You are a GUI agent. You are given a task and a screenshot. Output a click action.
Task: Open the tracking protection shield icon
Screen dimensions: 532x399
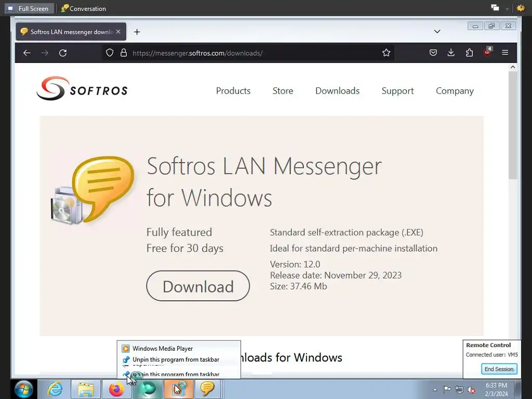click(110, 53)
